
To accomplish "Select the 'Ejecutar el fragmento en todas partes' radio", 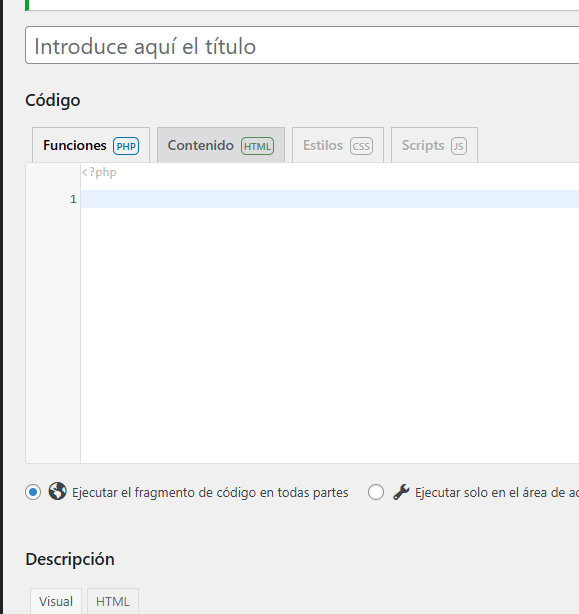I will tap(33, 492).
